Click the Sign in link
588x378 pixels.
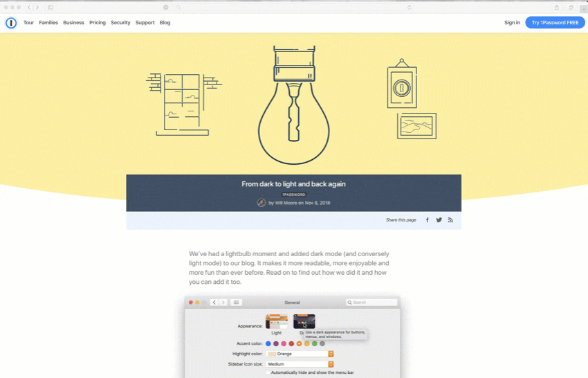pos(512,23)
